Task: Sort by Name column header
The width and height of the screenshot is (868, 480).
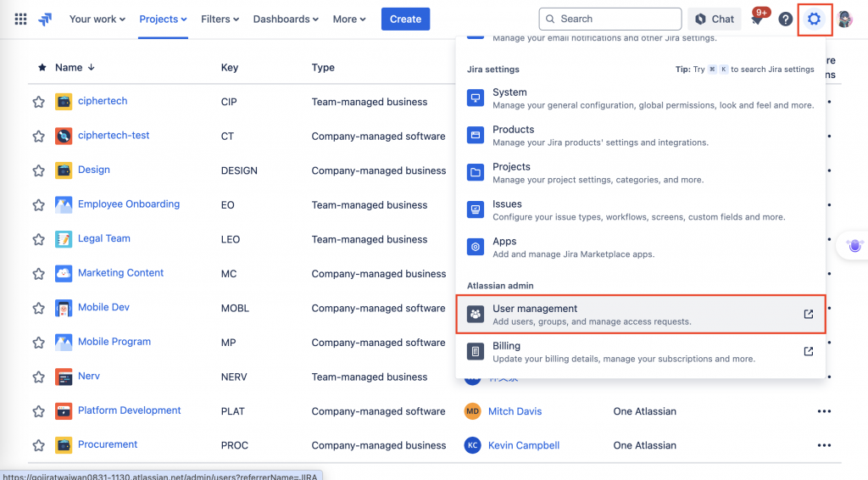Action: click(75, 68)
